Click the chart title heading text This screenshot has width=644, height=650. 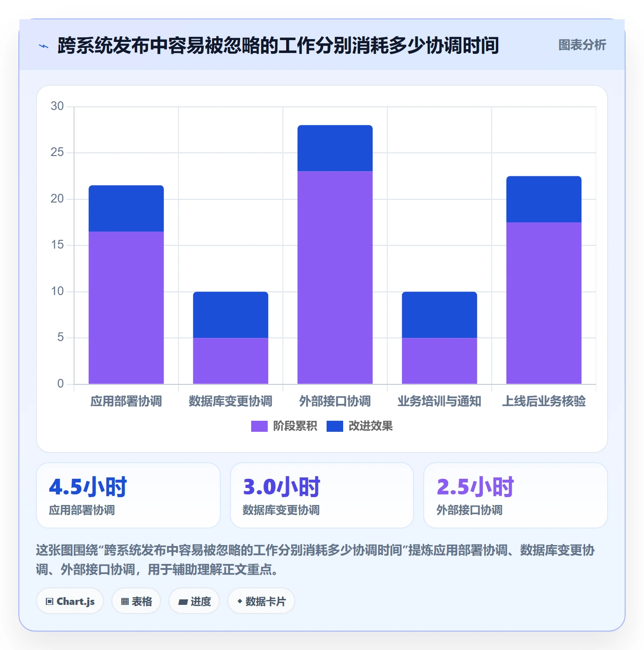[278, 46]
